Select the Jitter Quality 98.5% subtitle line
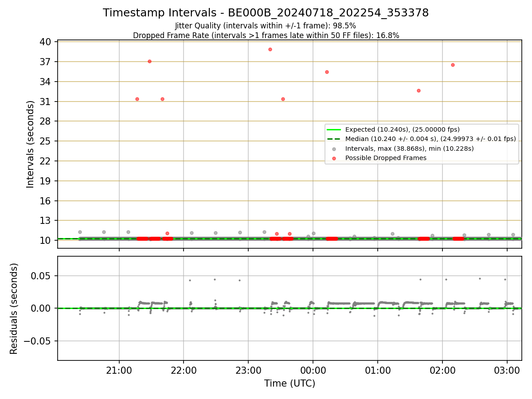Viewport: 532px width, 399px height. 266,26
